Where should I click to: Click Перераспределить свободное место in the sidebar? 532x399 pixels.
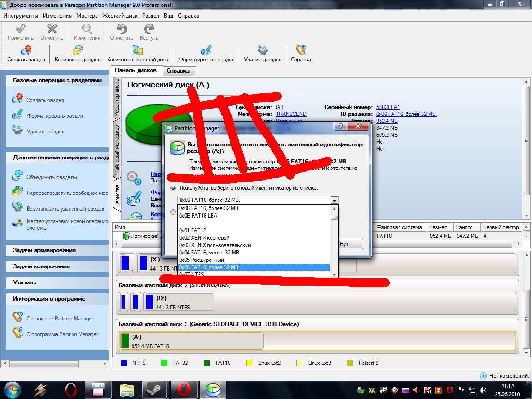tap(67, 193)
